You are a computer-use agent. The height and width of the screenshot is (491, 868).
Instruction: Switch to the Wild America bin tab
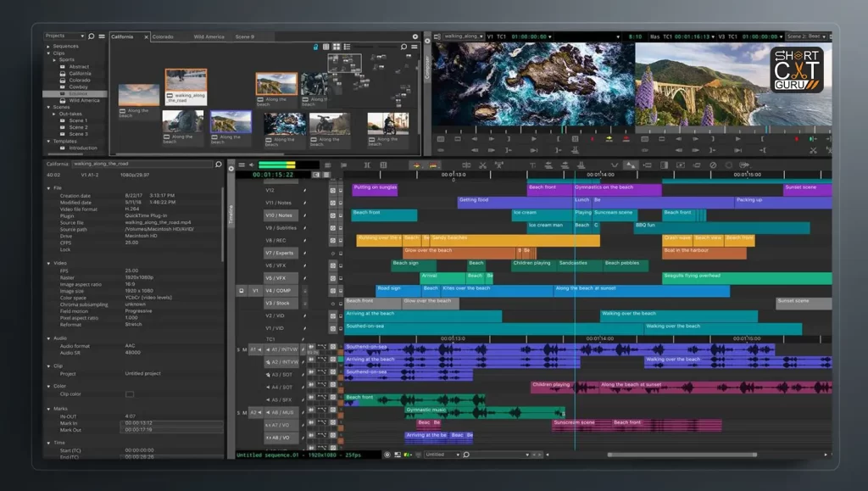point(209,37)
